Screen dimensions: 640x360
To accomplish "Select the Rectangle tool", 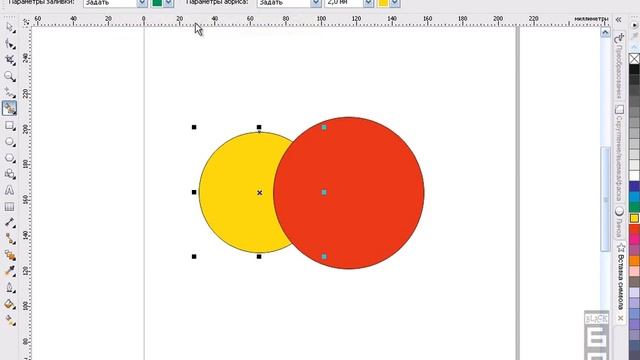I will pyautogui.click(x=10, y=126).
